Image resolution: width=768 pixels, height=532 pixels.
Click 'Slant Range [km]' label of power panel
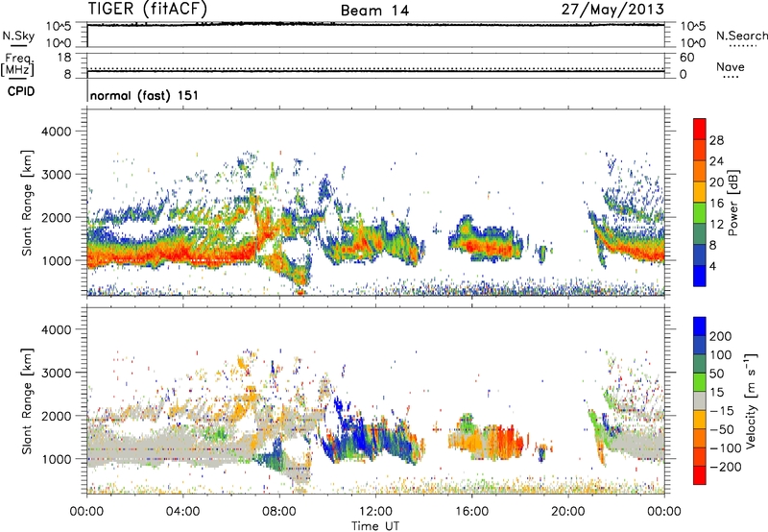(27, 203)
